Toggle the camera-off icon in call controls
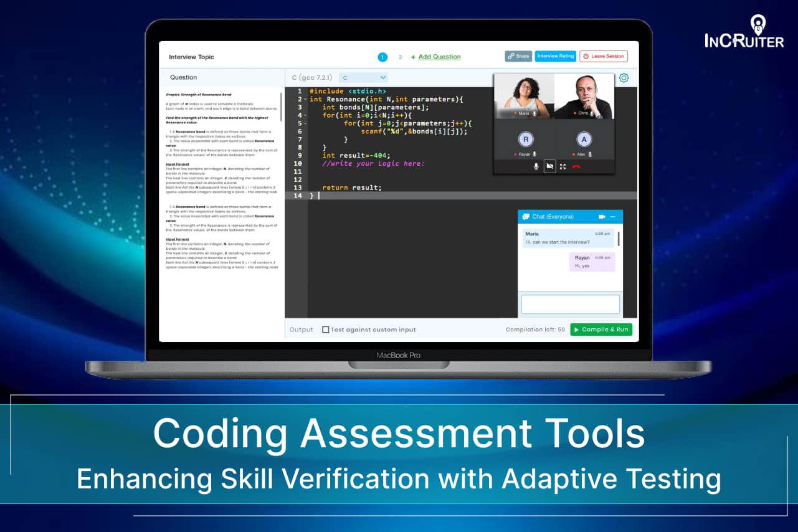The image size is (798, 532). point(549,166)
